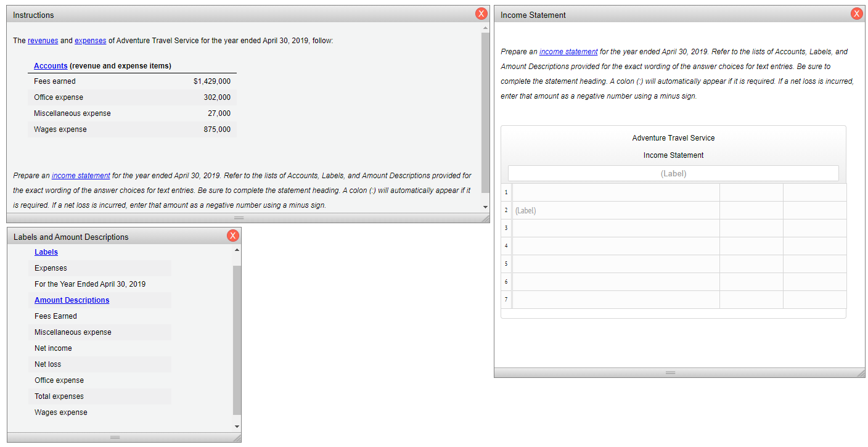Open the "revenues" link in Instructions

coord(43,40)
